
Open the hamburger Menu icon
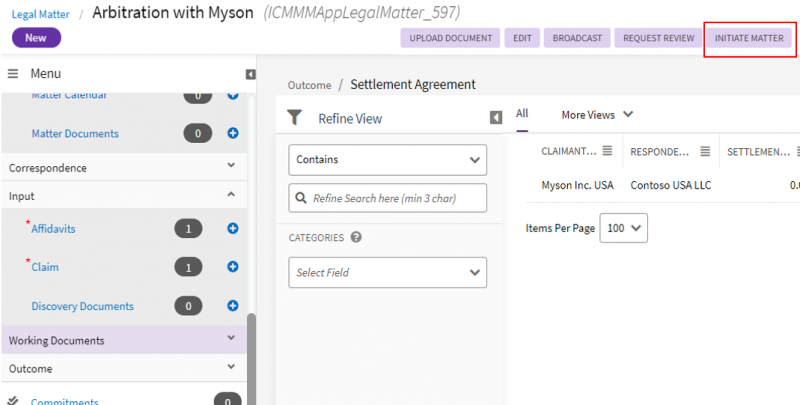coord(13,74)
